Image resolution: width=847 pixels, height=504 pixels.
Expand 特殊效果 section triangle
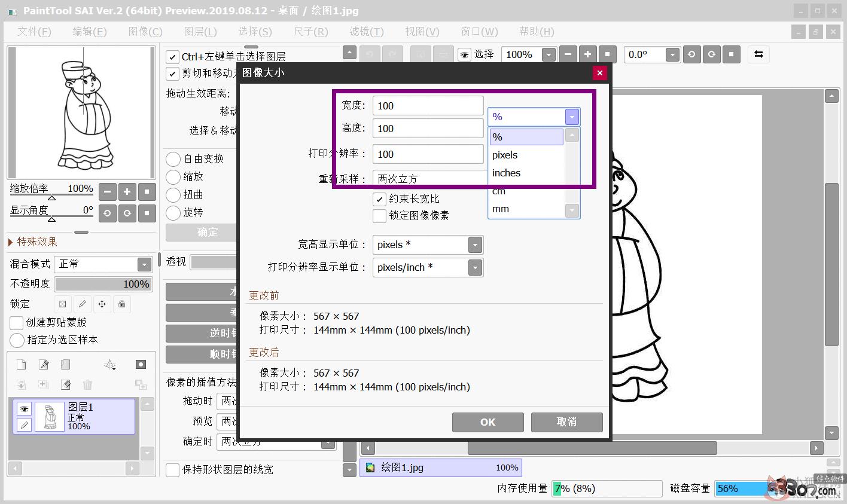pyautogui.click(x=11, y=242)
